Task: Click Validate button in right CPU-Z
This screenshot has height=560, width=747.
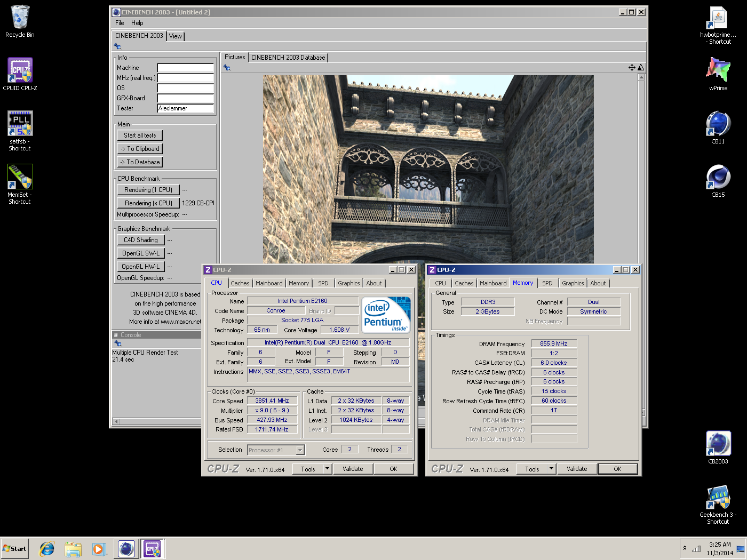Action: (x=577, y=469)
